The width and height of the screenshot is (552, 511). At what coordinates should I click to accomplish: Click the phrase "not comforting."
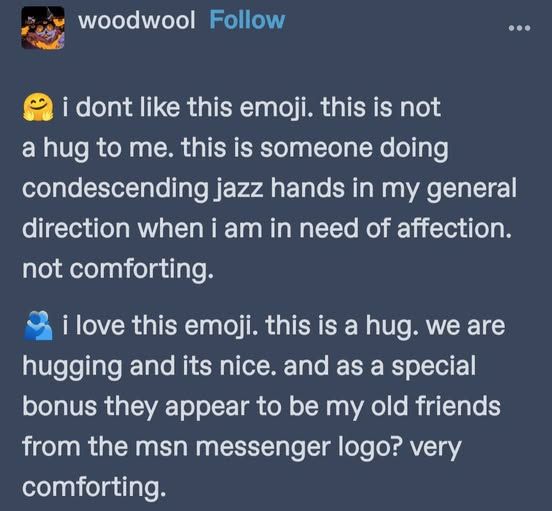118,269
